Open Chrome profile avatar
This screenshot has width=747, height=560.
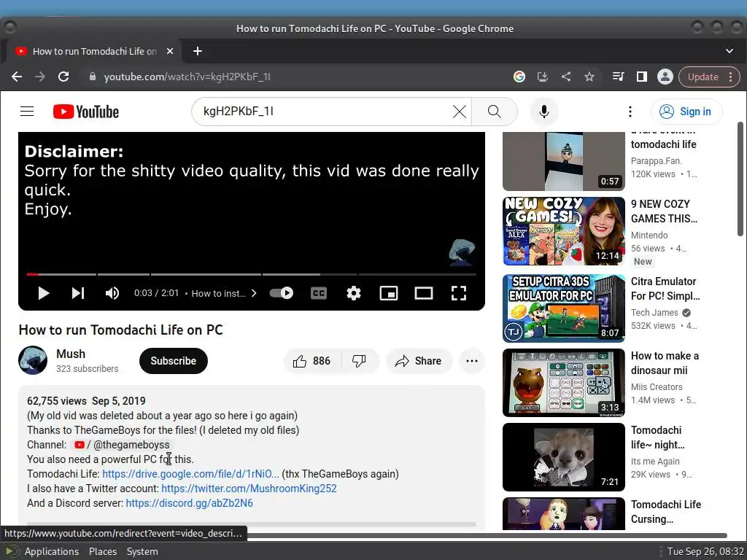pyautogui.click(x=665, y=77)
